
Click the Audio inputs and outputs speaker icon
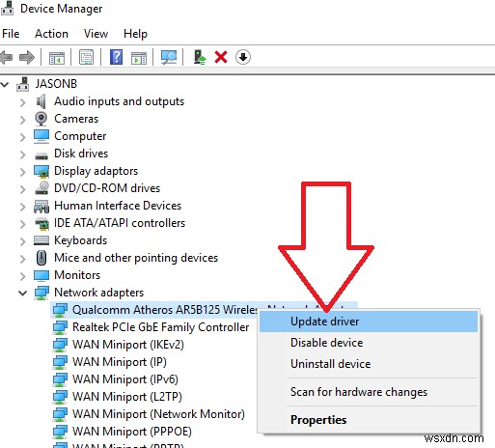pos(41,101)
